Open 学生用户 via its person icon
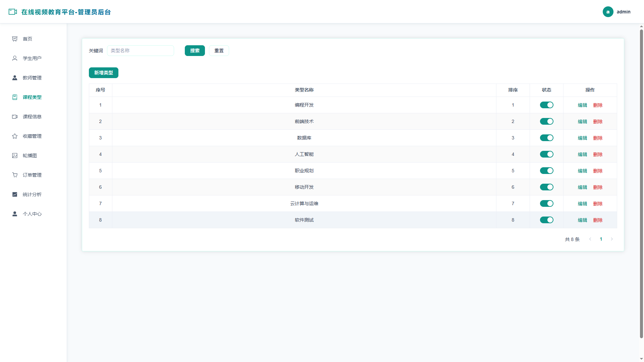644x362 pixels. pyautogui.click(x=15, y=58)
